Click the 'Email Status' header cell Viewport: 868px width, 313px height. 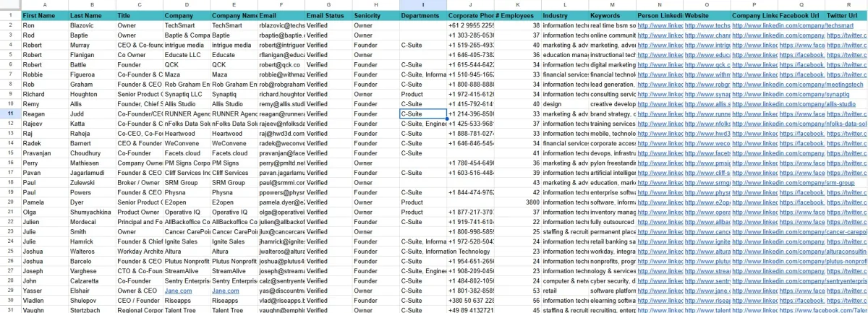coord(328,15)
